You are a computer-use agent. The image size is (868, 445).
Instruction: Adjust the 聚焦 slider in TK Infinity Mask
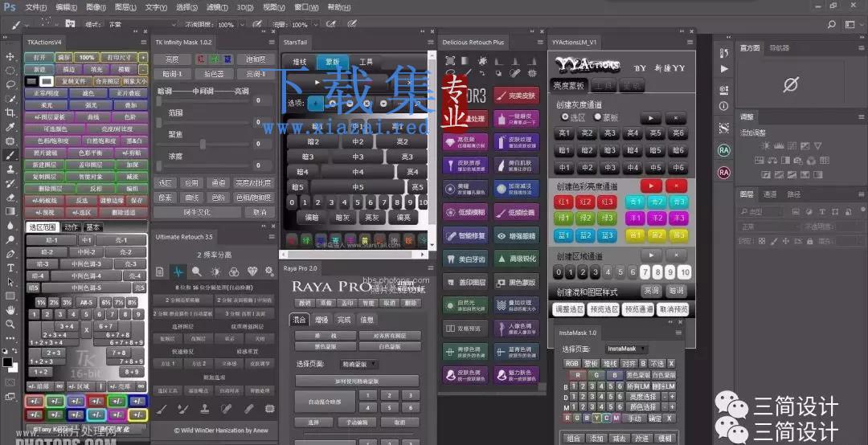[x=203, y=144]
